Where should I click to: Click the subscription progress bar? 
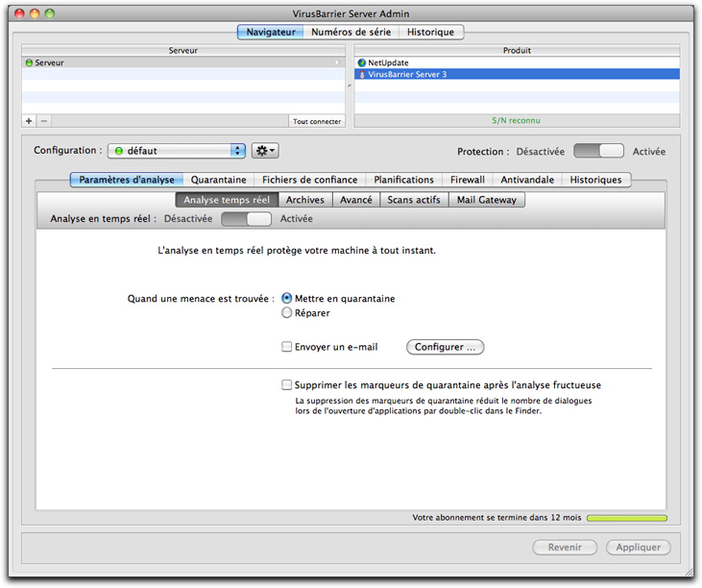click(627, 518)
